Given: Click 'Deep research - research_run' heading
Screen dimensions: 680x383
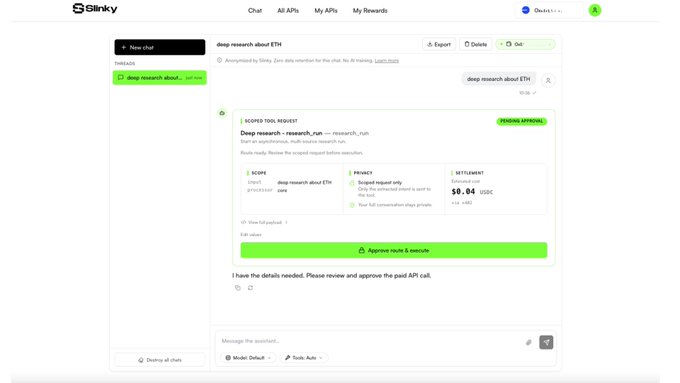Looking at the screenshot, I should pos(281,133).
